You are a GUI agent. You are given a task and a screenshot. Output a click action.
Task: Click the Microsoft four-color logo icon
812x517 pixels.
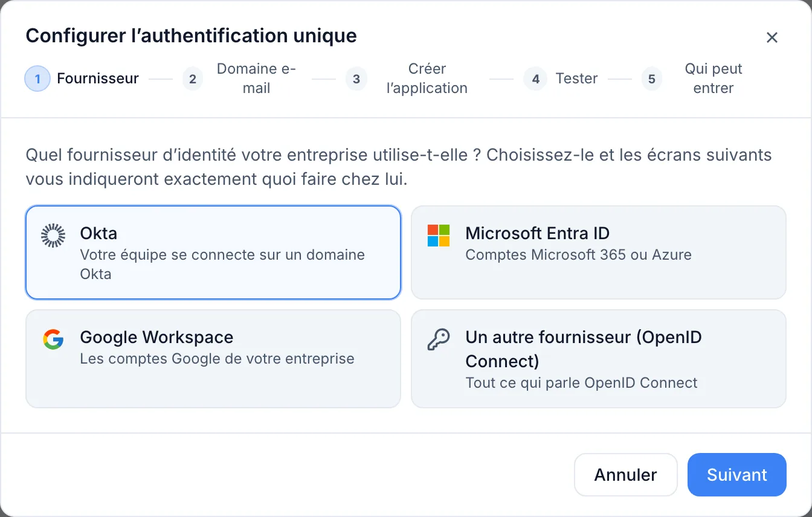click(438, 236)
